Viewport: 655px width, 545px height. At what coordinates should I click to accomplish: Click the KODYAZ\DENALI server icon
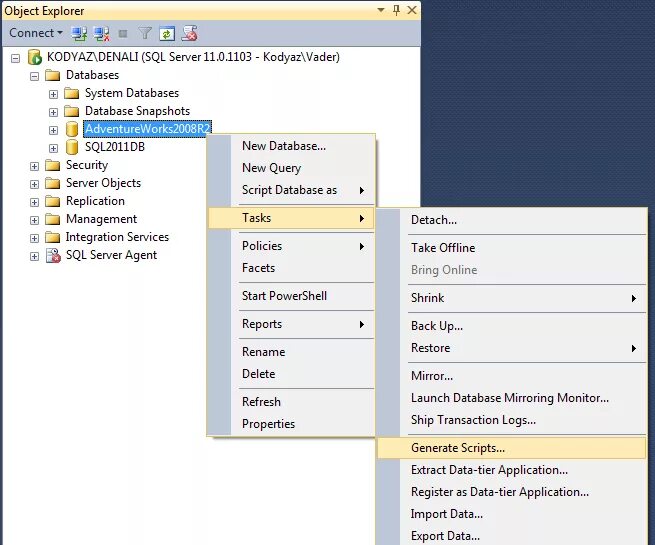click(35, 57)
